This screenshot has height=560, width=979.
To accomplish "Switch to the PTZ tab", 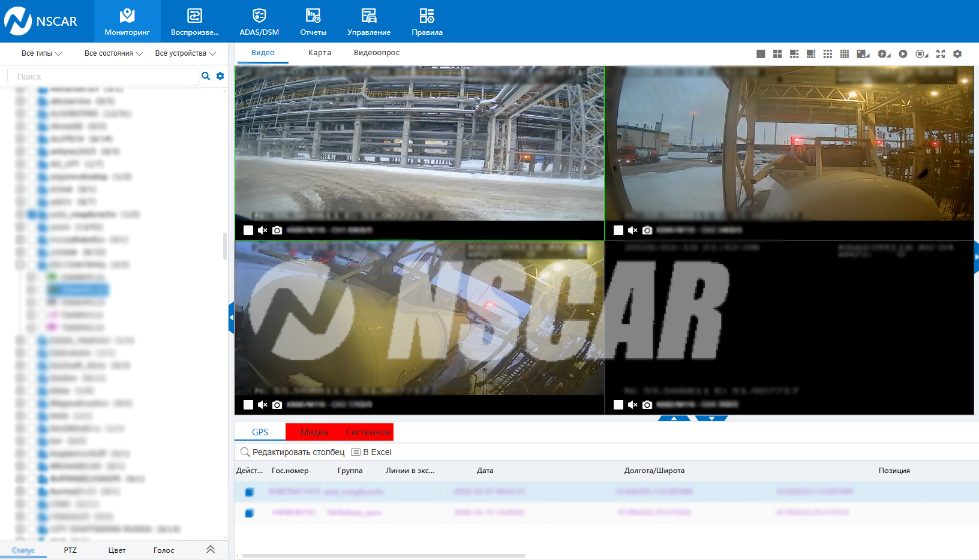I will tap(70, 550).
